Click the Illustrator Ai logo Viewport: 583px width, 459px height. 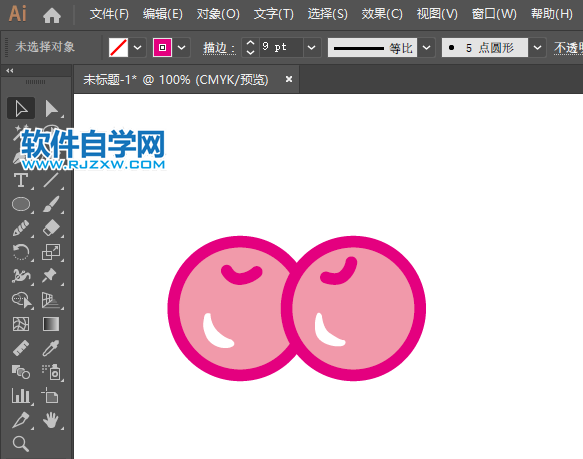point(17,14)
